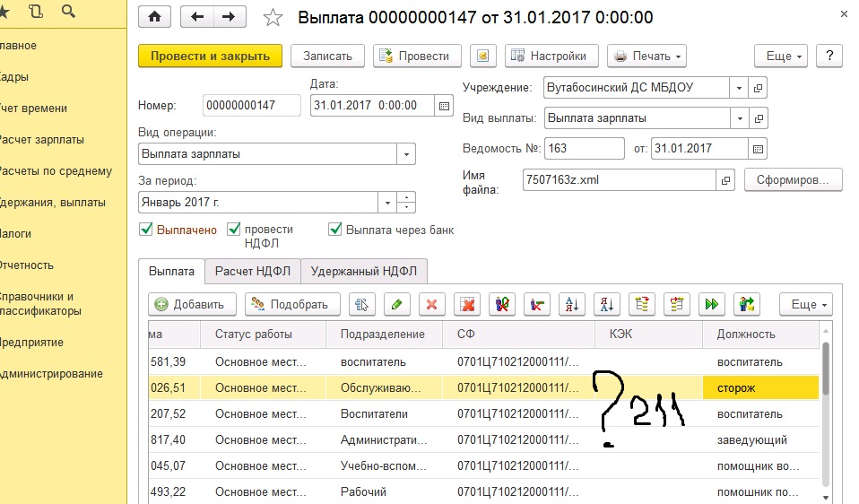Toggle the Выплачено checkbox
This screenshot has width=859, height=504.
pyautogui.click(x=146, y=230)
